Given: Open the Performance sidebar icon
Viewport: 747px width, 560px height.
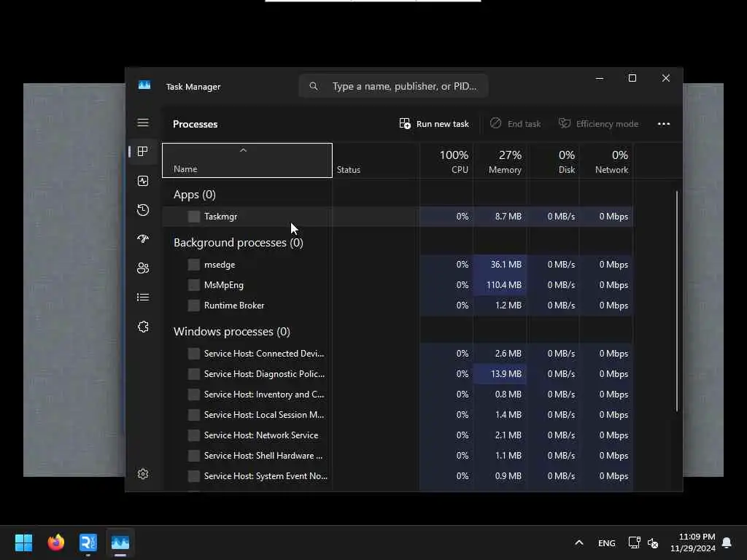Looking at the screenshot, I should [143, 181].
